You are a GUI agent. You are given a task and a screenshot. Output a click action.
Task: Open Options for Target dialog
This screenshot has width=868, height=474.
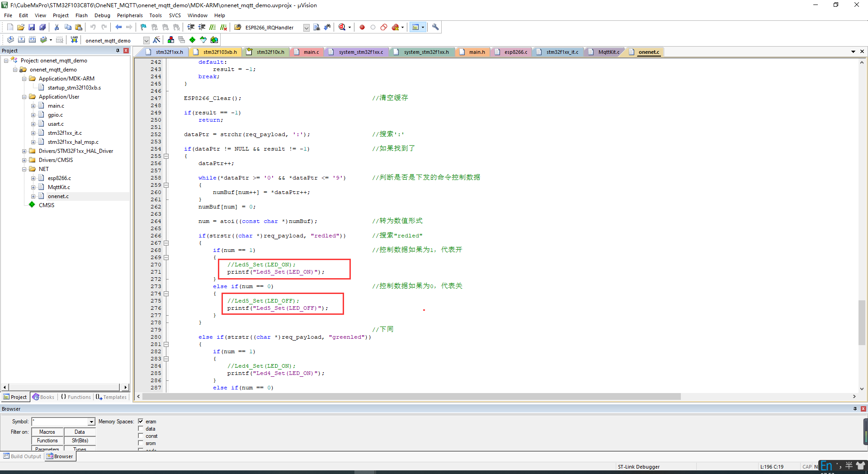[170, 40]
